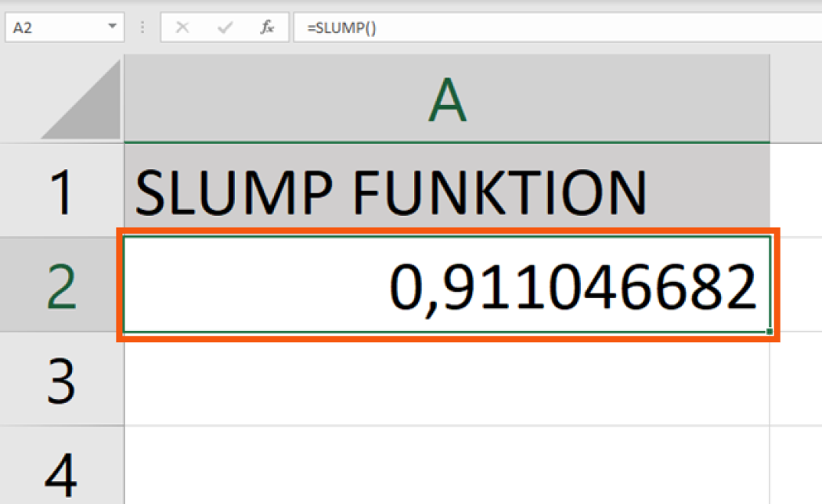Select row 3 by its row header
This screenshot has width=822, height=504.
61,380
